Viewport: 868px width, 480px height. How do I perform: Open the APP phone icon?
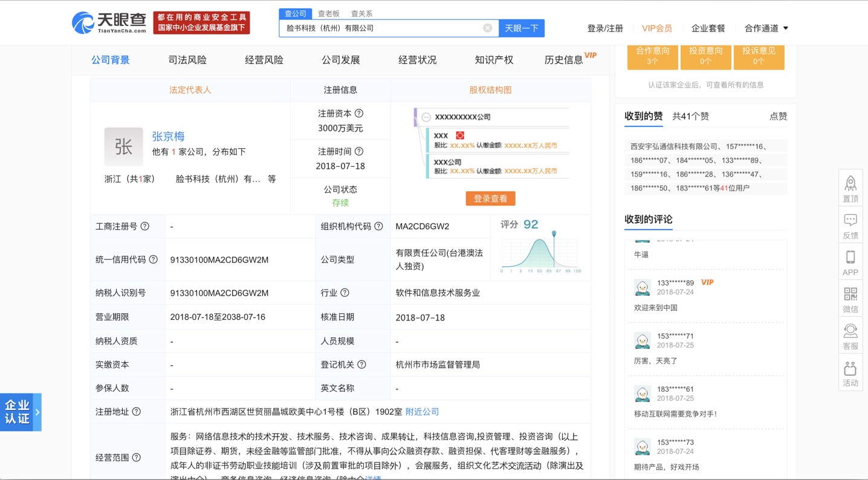coord(850,257)
